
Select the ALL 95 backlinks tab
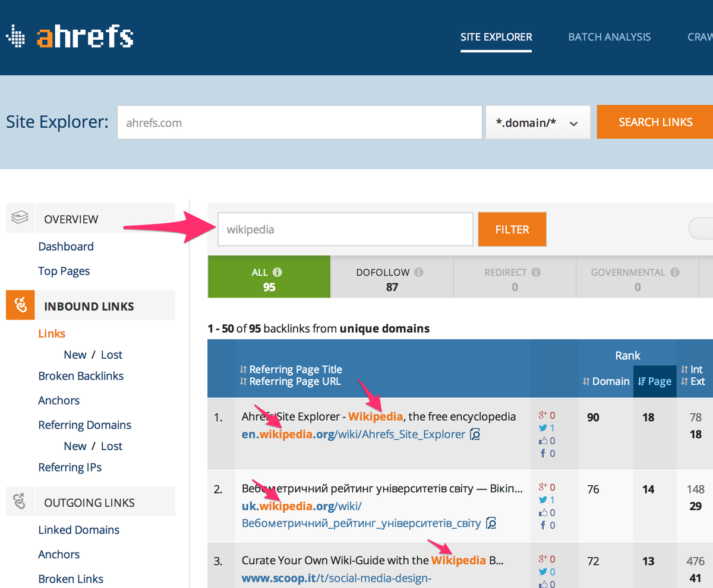[x=269, y=277]
